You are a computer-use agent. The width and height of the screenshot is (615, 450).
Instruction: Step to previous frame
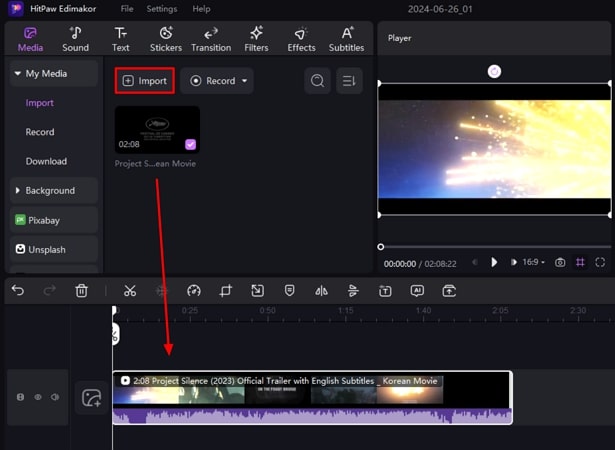475,262
